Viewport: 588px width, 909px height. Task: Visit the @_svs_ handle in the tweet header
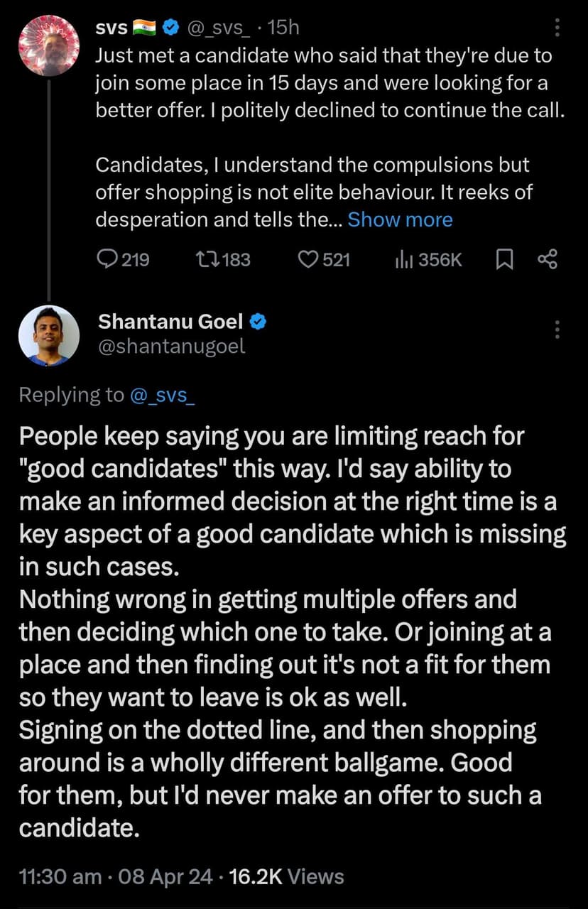[x=219, y=28]
